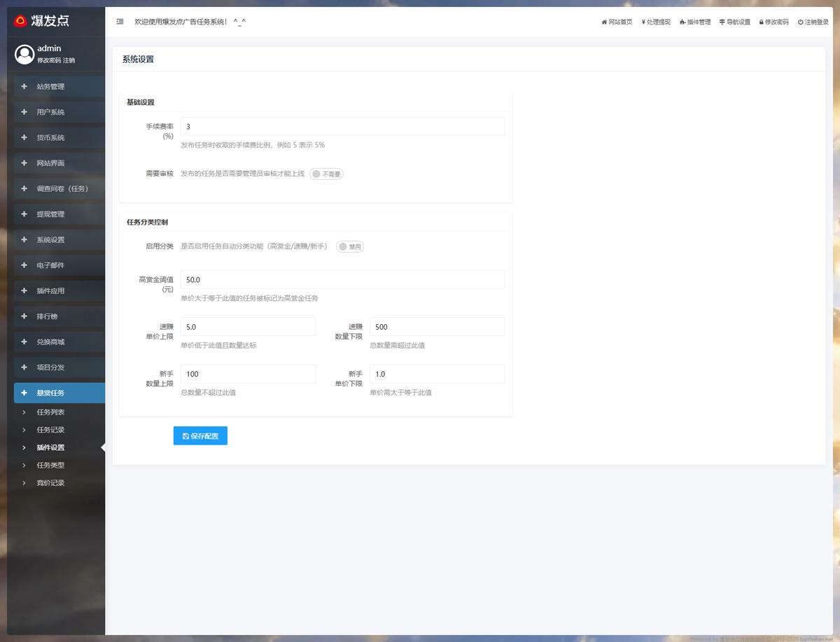Image resolution: width=840 pixels, height=642 pixels.
Task: Open 处理提现 in the top bar
Action: 655,22
